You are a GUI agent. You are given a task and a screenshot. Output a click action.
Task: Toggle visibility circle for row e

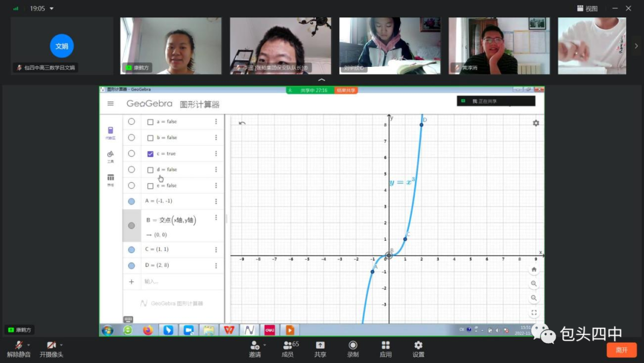pyautogui.click(x=131, y=186)
